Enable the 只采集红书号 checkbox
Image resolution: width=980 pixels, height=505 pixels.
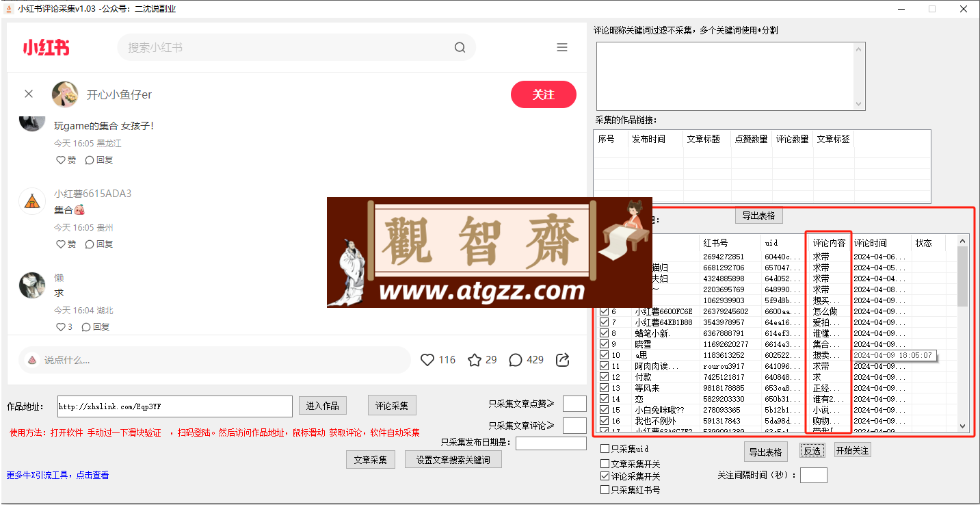pos(605,490)
